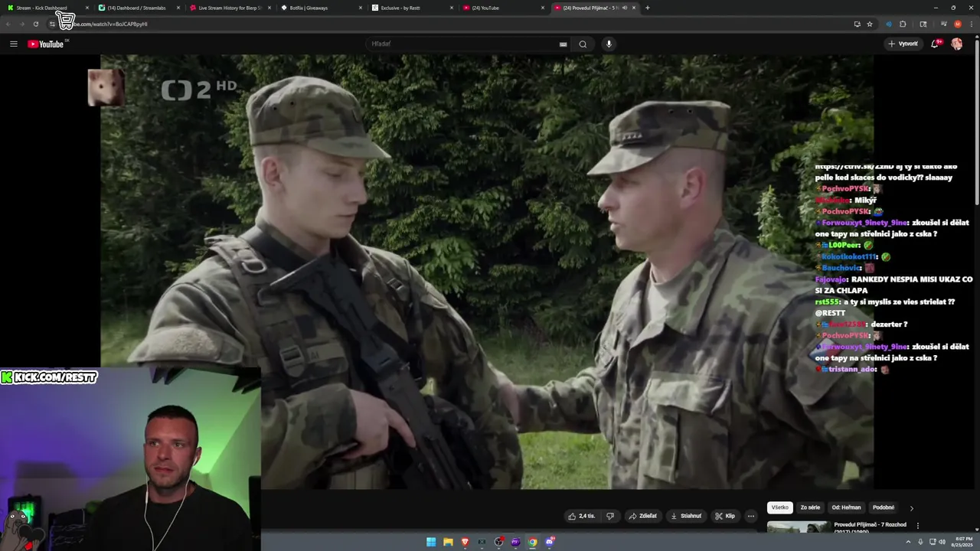Select the Všetko filter chip
The image size is (980, 551).
click(x=779, y=507)
